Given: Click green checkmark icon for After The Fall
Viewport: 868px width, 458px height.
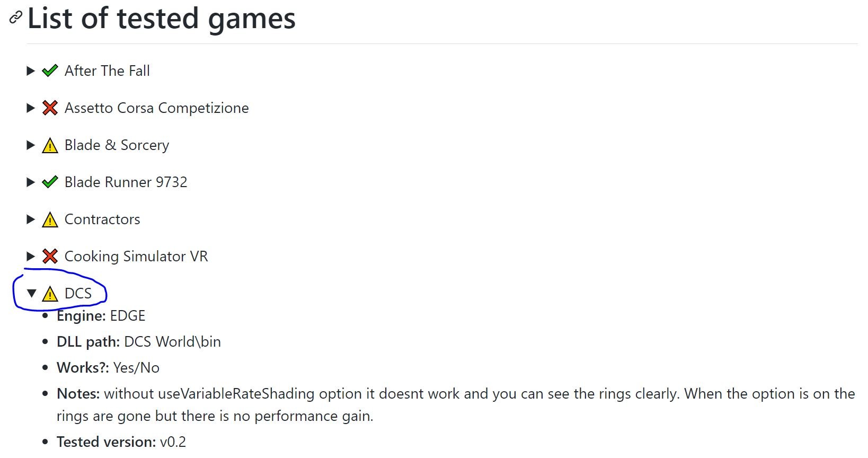Looking at the screenshot, I should pyautogui.click(x=50, y=71).
